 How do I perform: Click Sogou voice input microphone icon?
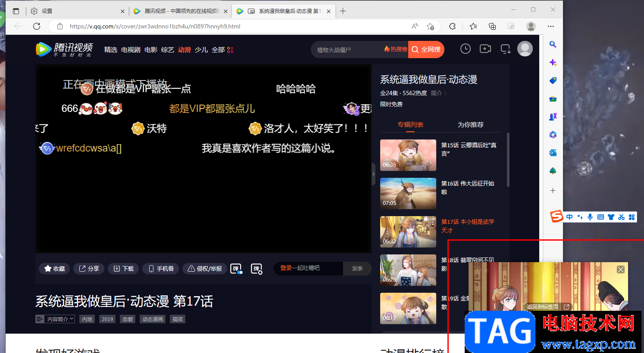[x=590, y=217]
